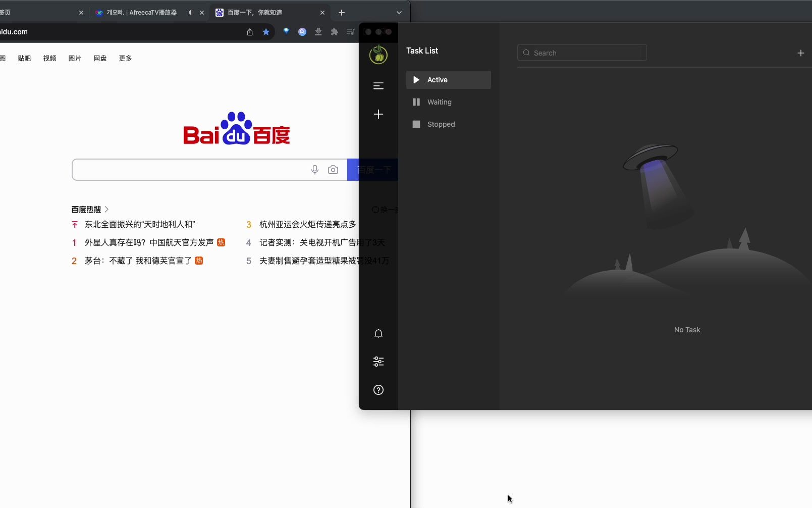812x508 pixels.
Task: Click the round blue extension icon in toolbar
Action: [302, 32]
